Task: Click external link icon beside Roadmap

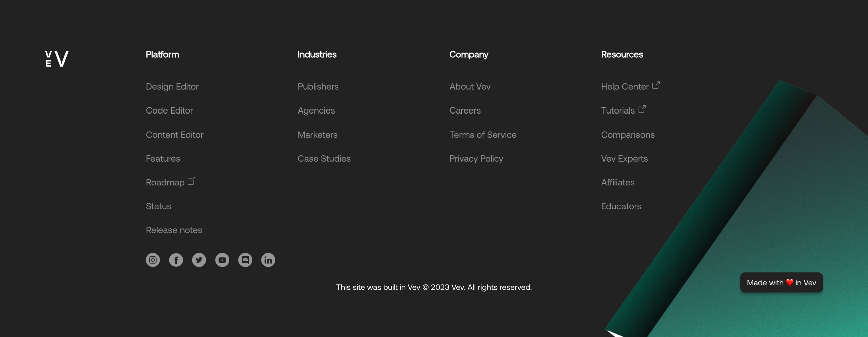Action: (191, 181)
